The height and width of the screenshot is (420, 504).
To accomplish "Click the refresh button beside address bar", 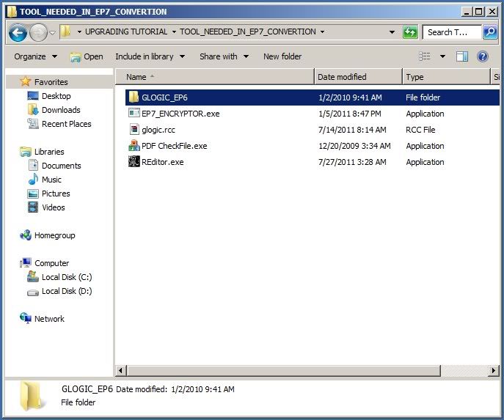I will (410, 32).
